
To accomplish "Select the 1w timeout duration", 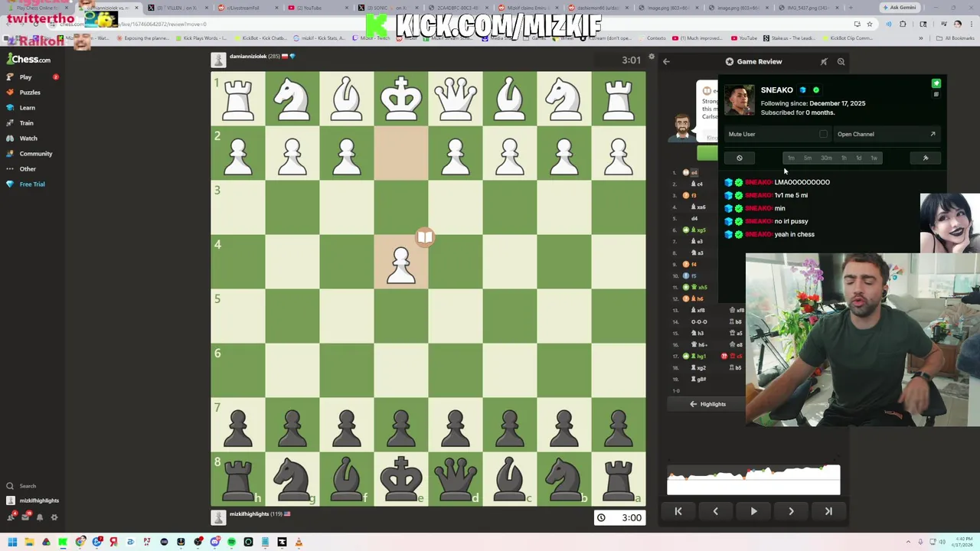I will pyautogui.click(x=874, y=158).
